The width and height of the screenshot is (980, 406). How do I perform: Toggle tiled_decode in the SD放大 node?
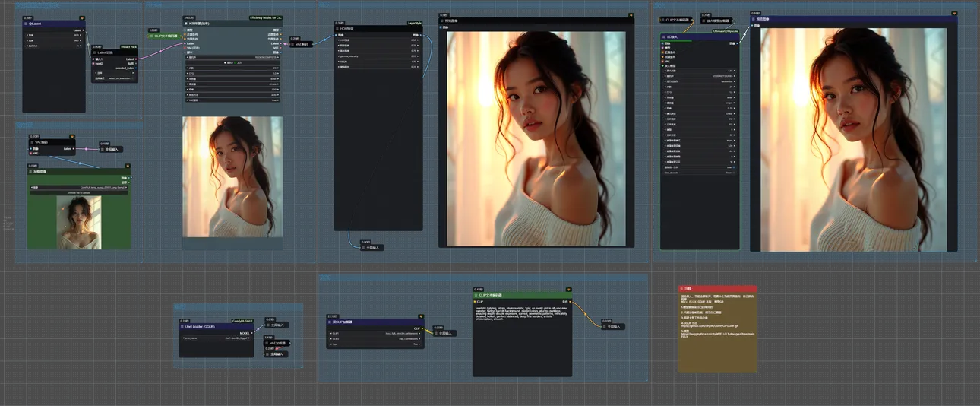pos(700,173)
